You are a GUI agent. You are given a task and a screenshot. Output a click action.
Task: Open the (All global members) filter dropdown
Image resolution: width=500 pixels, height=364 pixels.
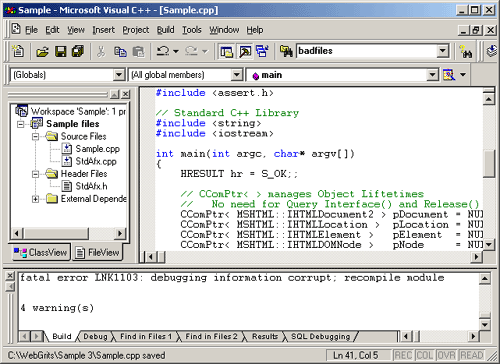point(236,75)
